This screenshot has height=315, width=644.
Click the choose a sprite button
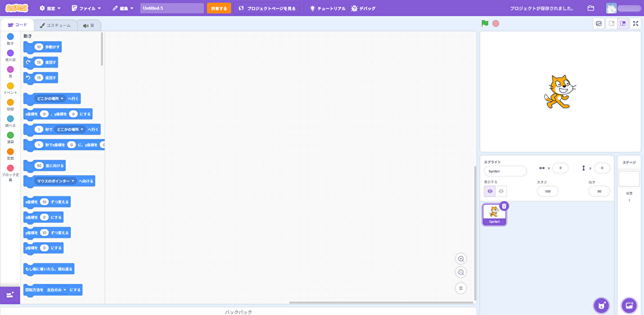point(601,305)
